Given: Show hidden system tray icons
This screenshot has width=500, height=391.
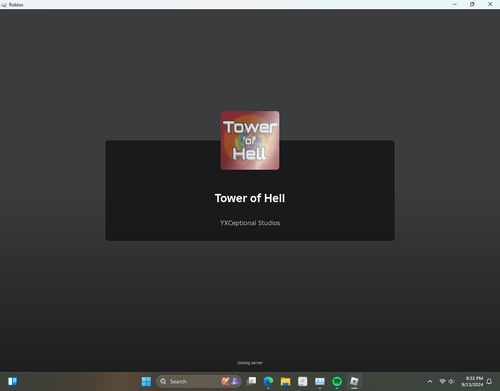Looking at the screenshot, I should pyautogui.click(x=430, y=381).
